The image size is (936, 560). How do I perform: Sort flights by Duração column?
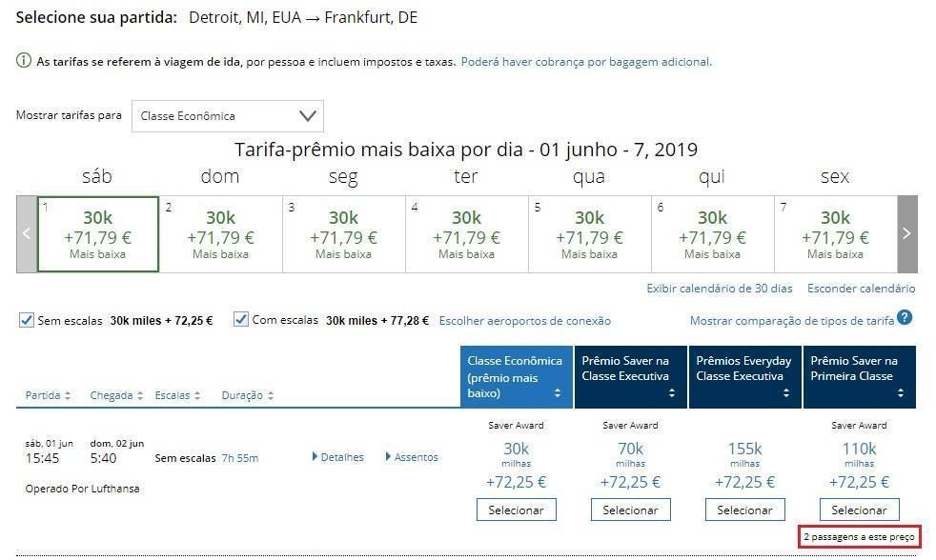248,395
